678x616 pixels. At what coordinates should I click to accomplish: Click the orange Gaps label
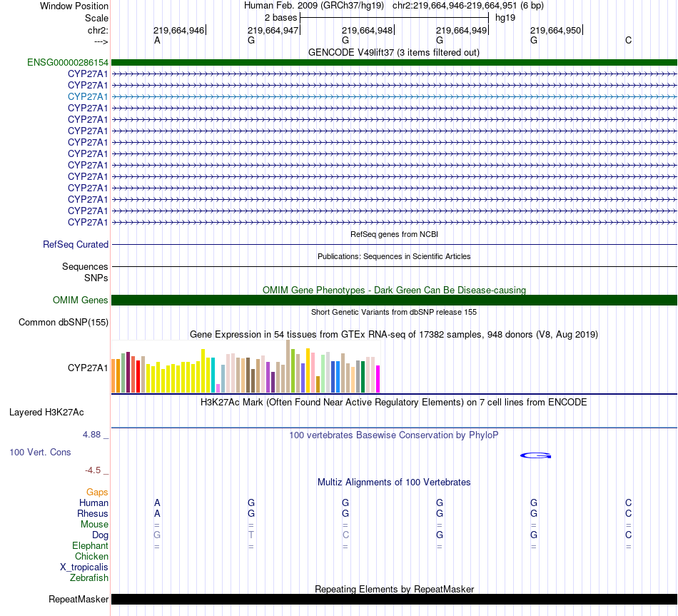pos(97,492)
